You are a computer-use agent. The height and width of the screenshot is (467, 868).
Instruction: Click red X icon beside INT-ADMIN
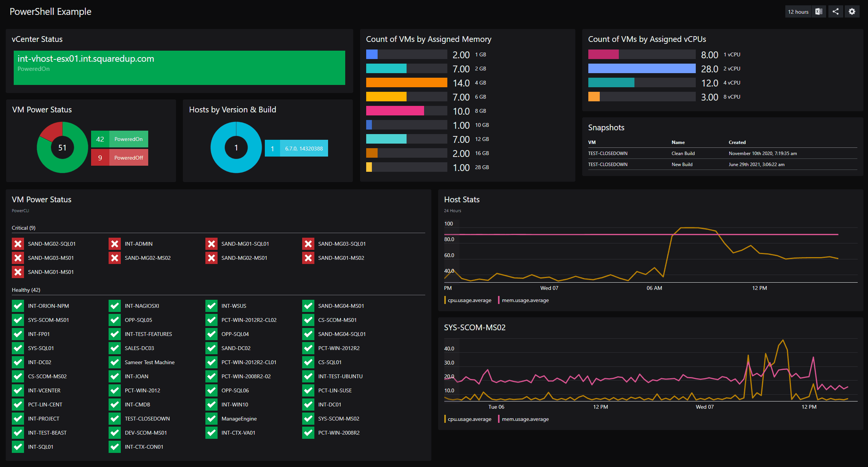coord(114,244)
